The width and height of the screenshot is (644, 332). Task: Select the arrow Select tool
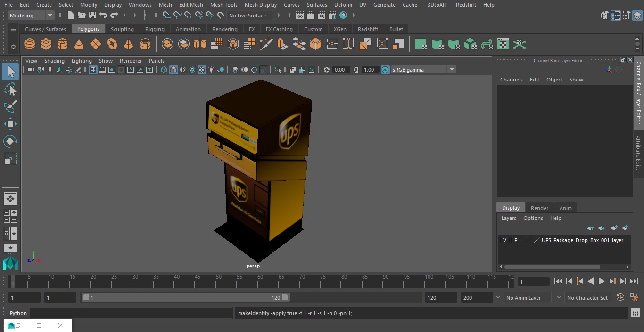click(10, 72)
